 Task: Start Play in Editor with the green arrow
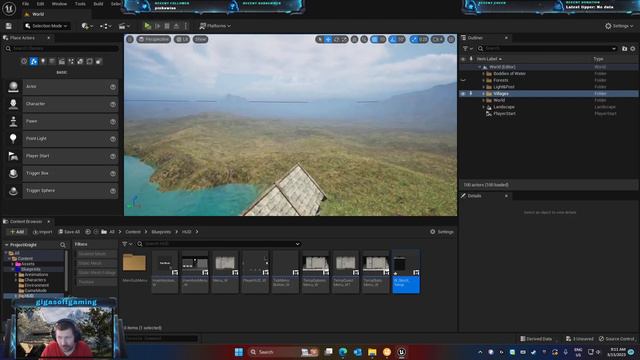(x=147, y=26)
